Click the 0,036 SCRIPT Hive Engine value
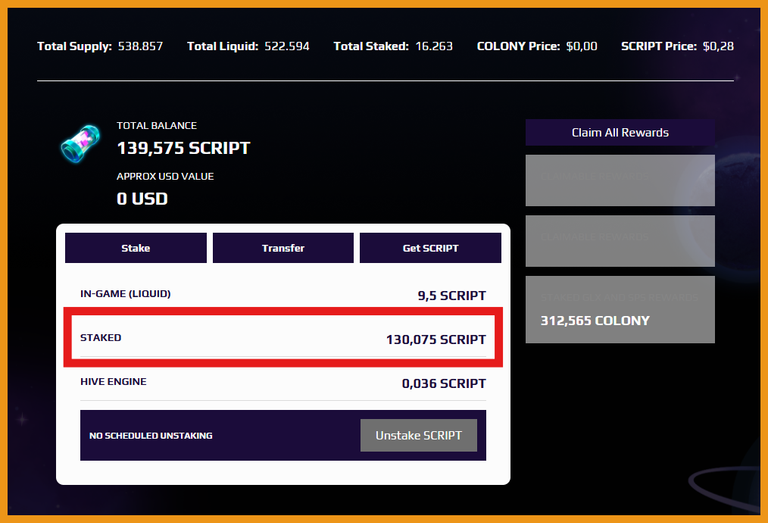 (x=444, y=383)
